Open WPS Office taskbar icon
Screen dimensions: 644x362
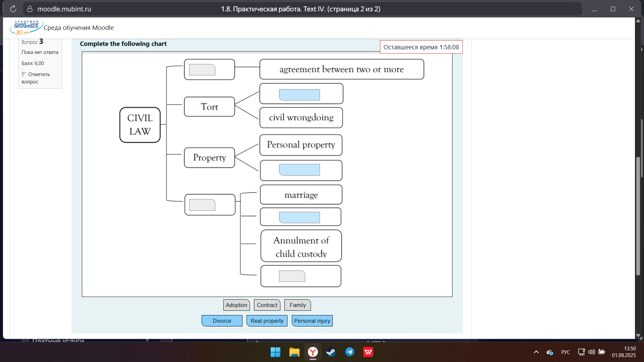(x=368, y=352)
